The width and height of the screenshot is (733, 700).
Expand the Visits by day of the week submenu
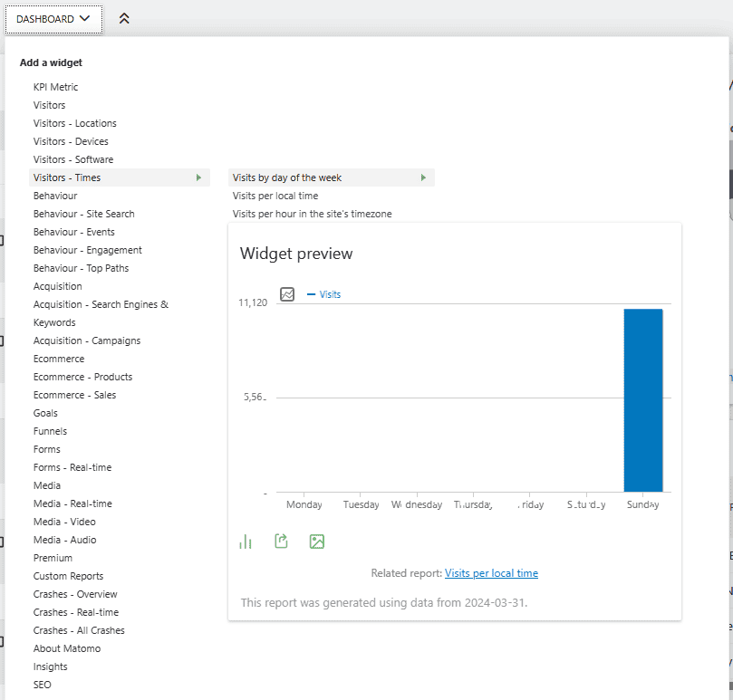(422, 177)
